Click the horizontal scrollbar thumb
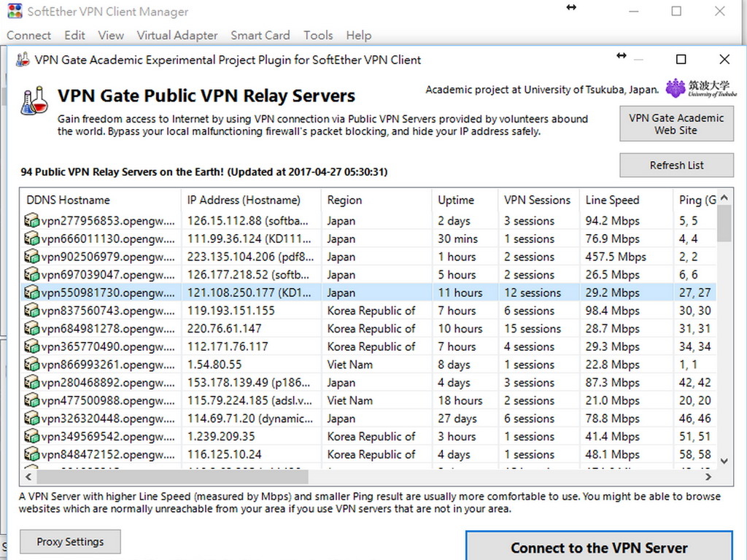This screenshot has height=560, width=747. click(x=172, y=477)
